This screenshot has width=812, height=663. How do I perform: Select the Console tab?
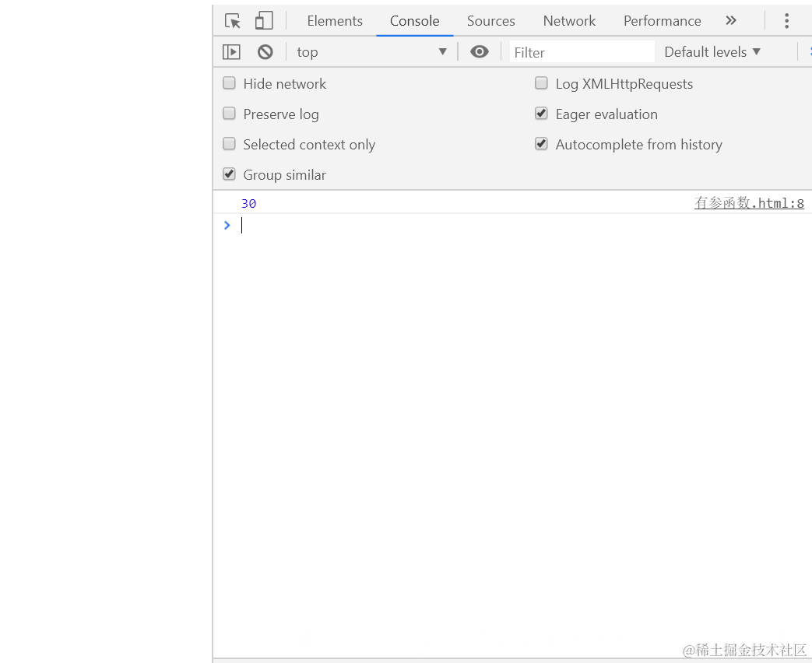tap(414, 21)
